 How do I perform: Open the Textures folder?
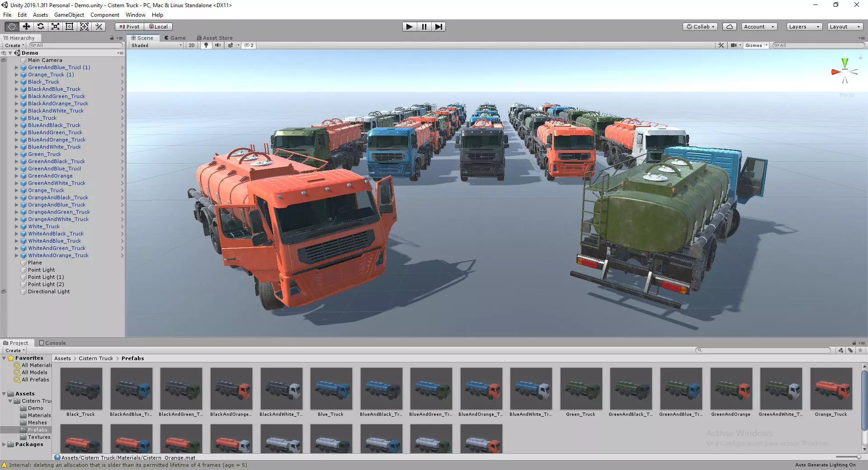coord(39,437)
